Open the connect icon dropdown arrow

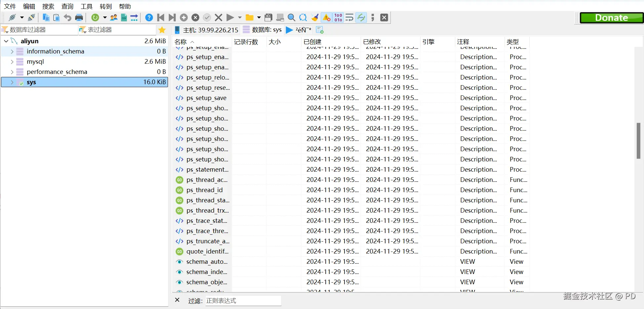(22, 17)
